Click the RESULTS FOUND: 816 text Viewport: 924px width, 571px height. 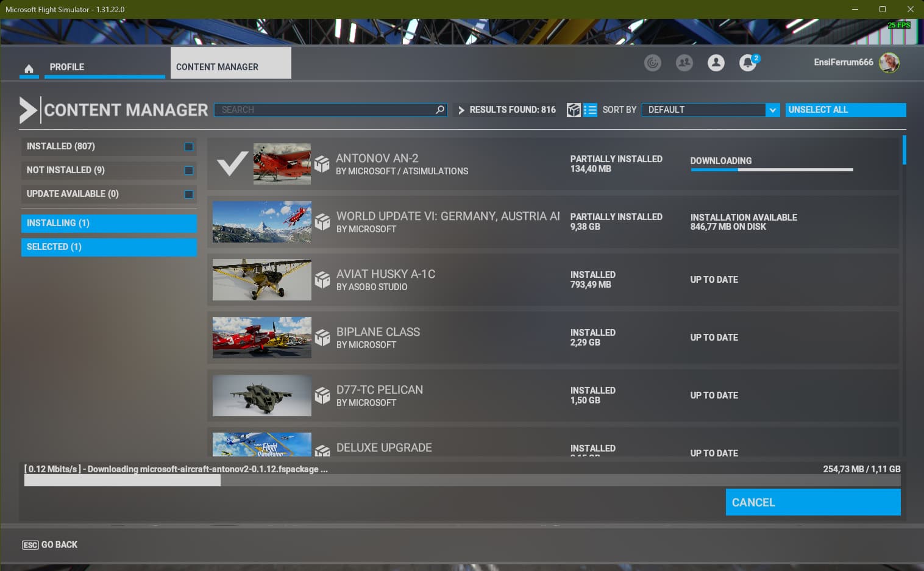[x=513, y=110]
